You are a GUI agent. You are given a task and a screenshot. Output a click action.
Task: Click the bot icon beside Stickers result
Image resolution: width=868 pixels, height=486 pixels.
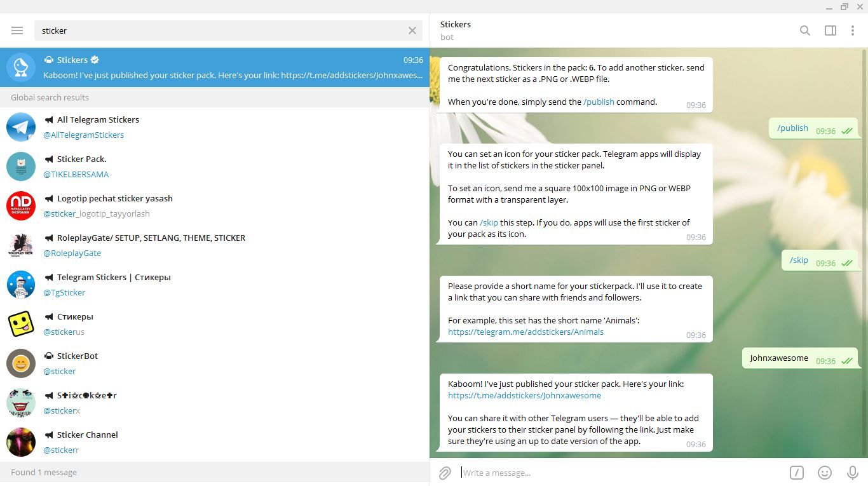(x=48, y=60)
